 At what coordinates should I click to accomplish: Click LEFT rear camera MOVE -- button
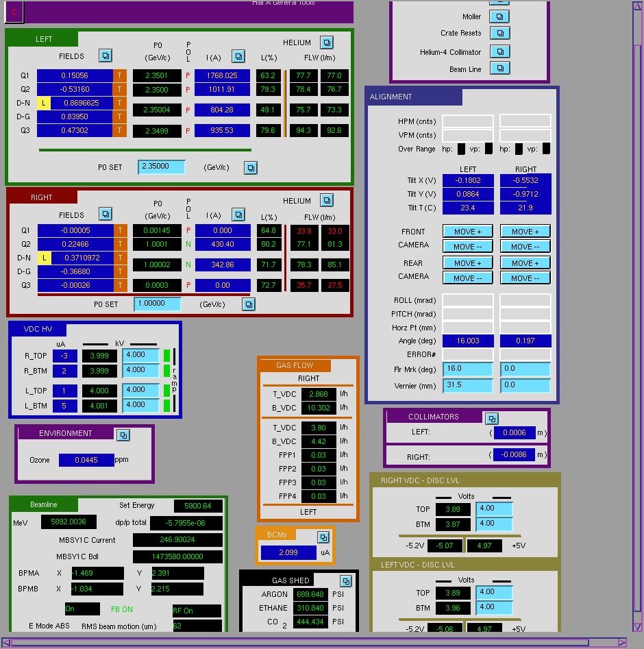coord(468,278)
